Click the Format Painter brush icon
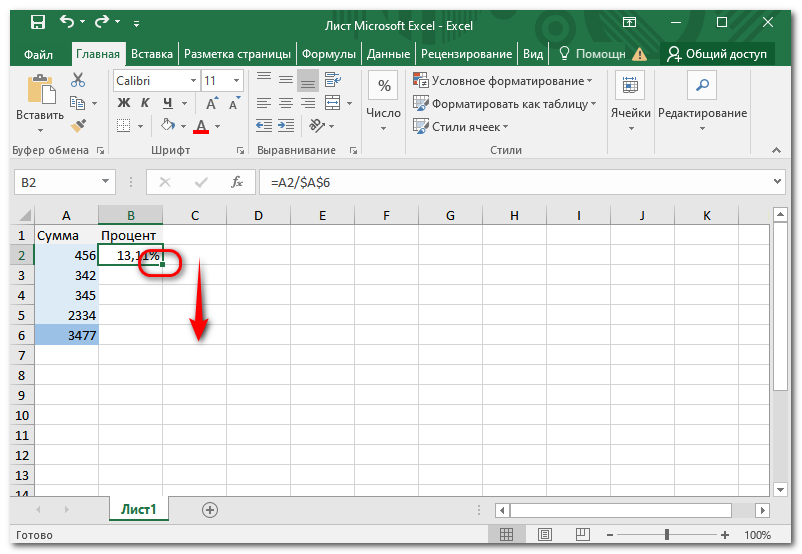This screenshot has height=554, width=802. click(x=78, y=125)
